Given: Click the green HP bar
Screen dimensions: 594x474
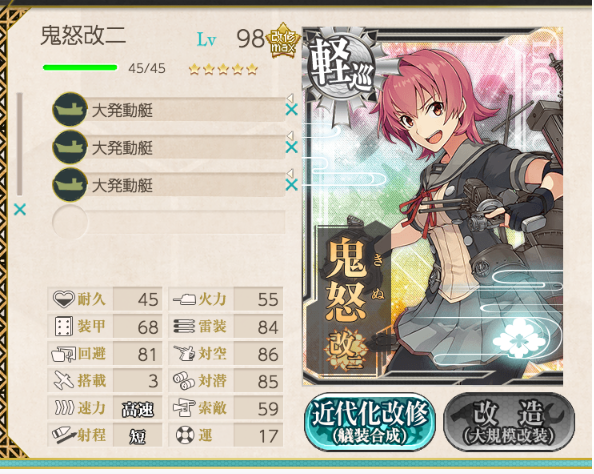Looking at the screenshot, I should 80,68.
